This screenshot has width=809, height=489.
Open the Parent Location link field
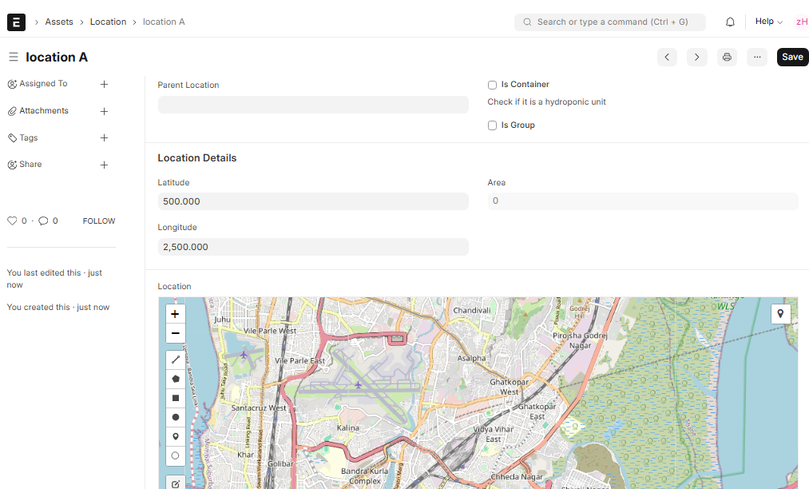coord(313,105)
